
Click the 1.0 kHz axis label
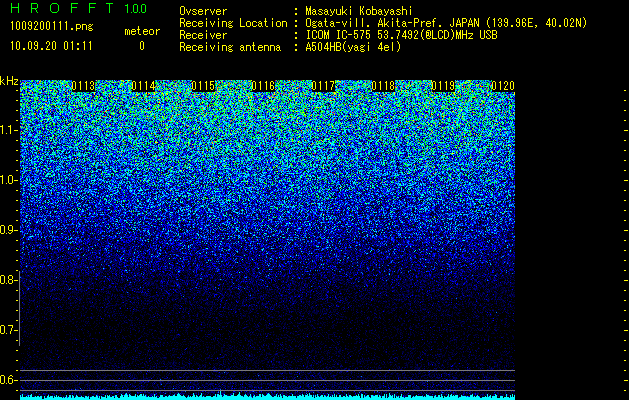click(x=8, y=180)
